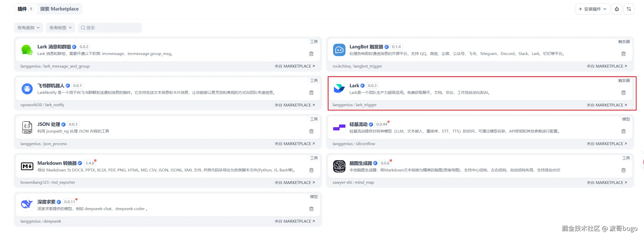Open the 深度求索 plugin title
Viewport: 644px width, 239px height.
(46, 202)
